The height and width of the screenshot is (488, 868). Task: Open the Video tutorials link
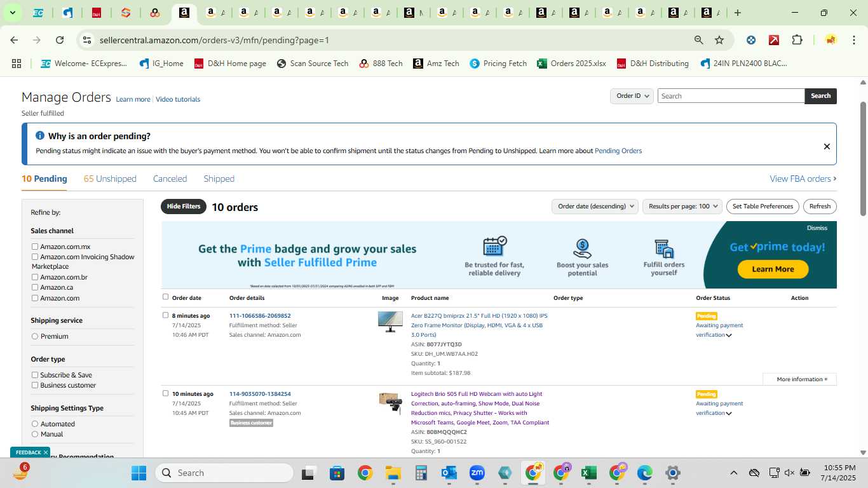pyautogui.click(x=178, y=99)
